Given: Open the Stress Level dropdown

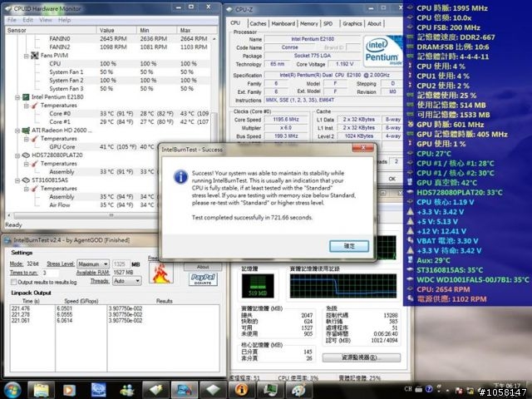Looking at the screenshot, I should click(93, 264).
